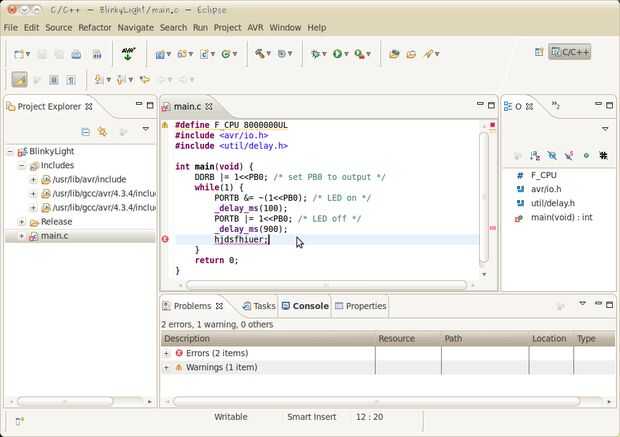
Task: Select main.c in Project Explorer
Action: [x=54, y=236]
